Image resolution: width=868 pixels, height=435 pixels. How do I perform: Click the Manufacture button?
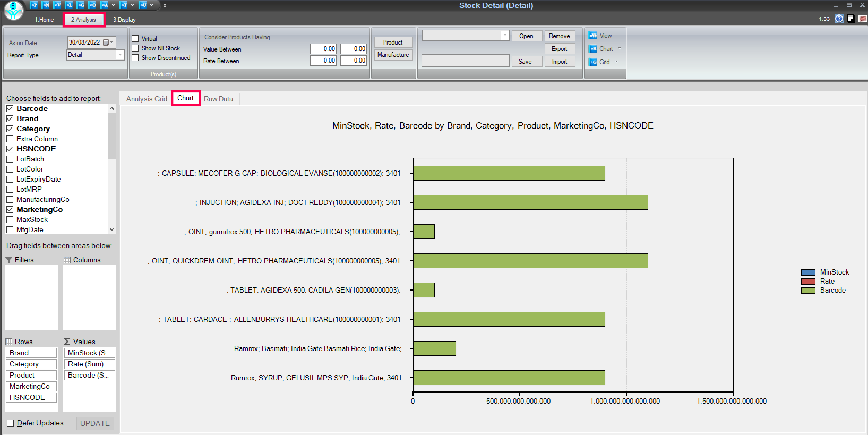pos(393,55)
